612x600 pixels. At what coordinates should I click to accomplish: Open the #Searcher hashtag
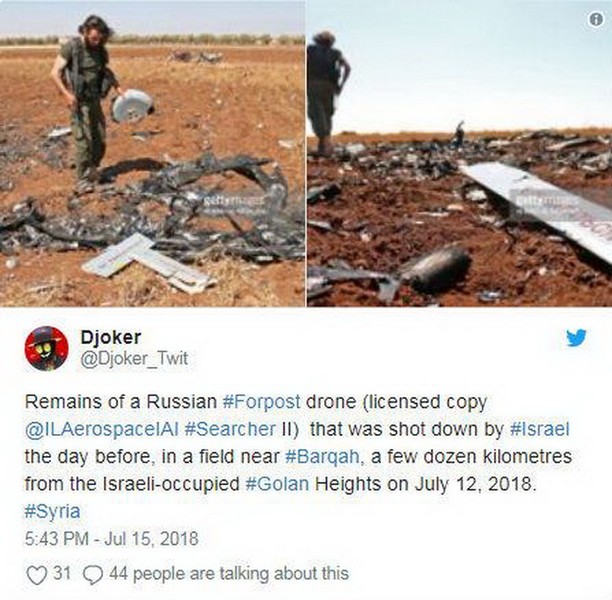coord(230,429)
